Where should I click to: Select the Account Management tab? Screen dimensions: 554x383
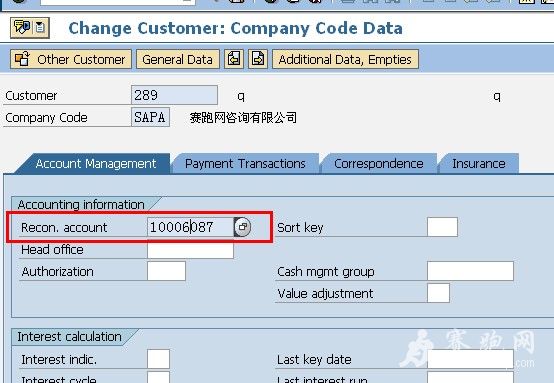click(x=95, y=164)
